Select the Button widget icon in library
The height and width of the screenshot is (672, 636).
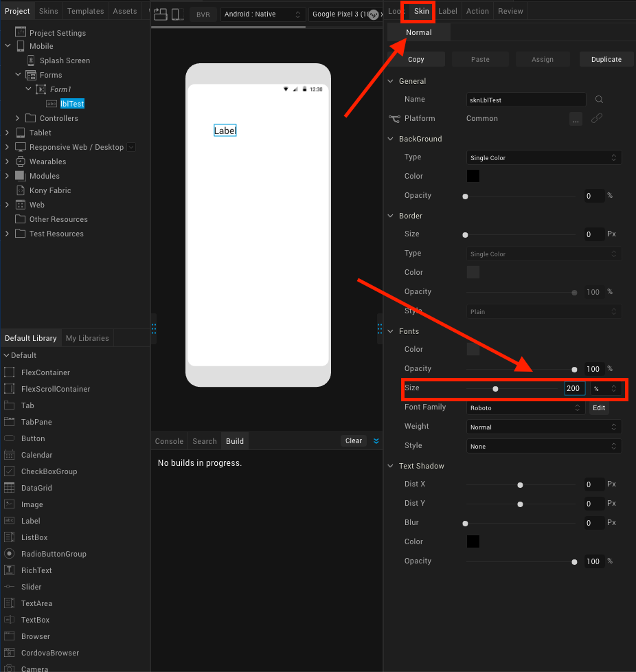(9, 438)
